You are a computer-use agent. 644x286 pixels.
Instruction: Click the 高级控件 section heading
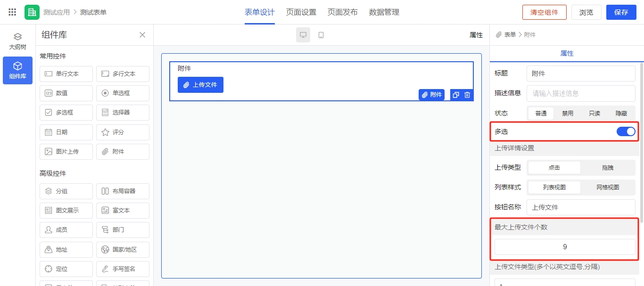53,173
